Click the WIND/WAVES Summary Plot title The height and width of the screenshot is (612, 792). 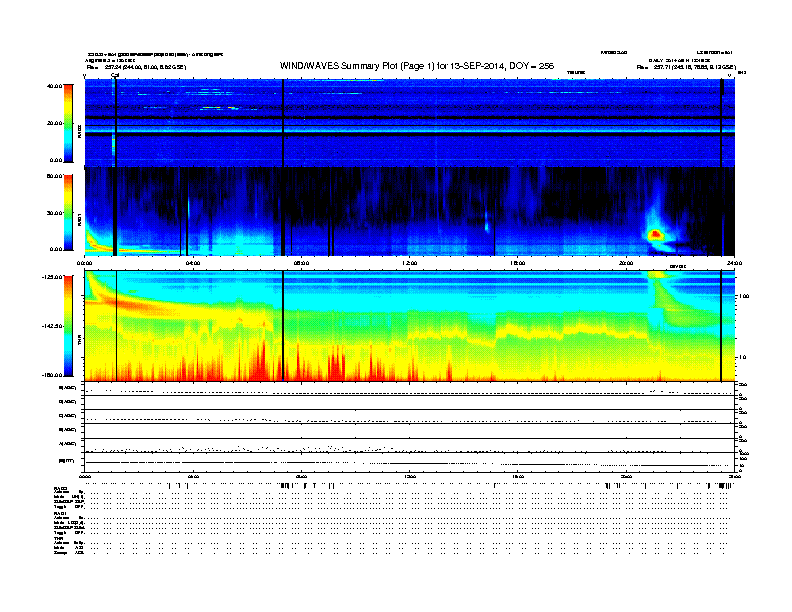(417, 66)
